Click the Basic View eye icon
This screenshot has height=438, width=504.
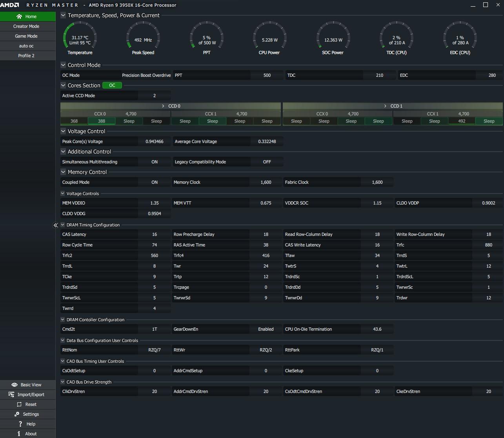(x=15, y=385)
